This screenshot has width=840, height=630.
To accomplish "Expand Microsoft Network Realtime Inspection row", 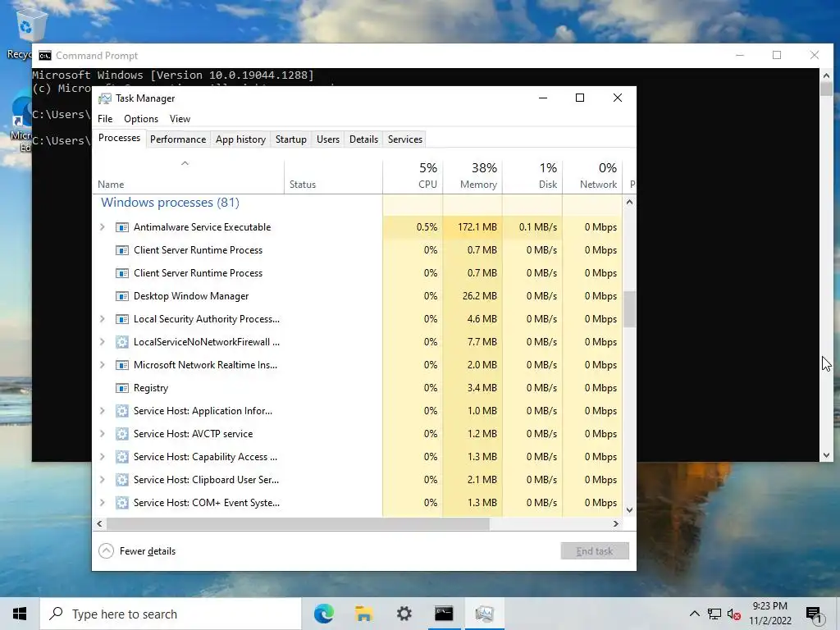I will point(103,365).
